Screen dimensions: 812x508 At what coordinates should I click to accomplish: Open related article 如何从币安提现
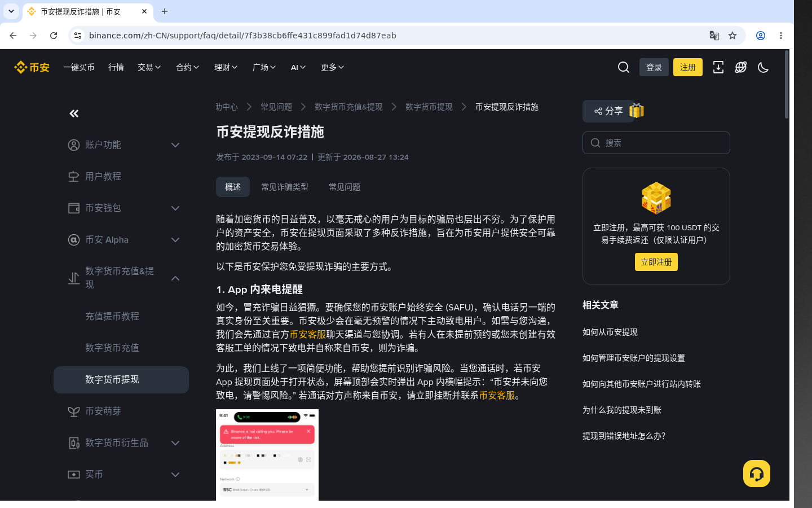coord(610,332)
